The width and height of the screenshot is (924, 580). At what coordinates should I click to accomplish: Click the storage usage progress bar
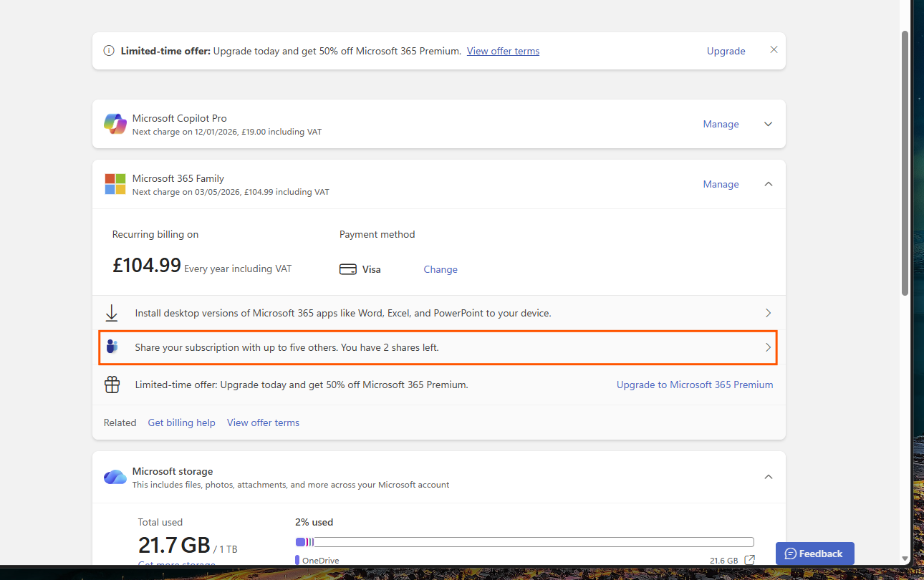(x=524, y=541)
